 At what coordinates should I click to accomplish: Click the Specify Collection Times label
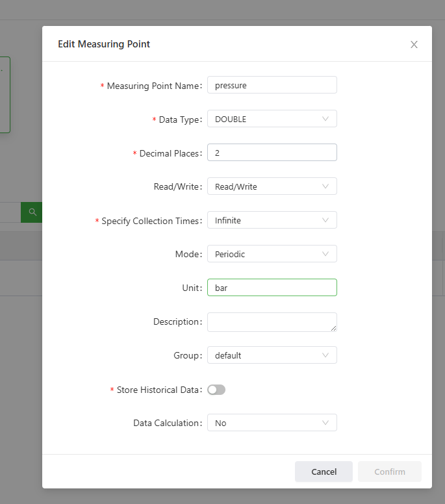(x=152, y=221)
